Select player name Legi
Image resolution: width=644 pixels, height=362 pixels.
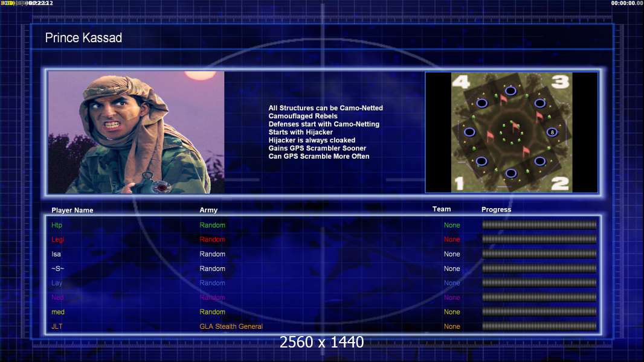(x=58, y=240)
